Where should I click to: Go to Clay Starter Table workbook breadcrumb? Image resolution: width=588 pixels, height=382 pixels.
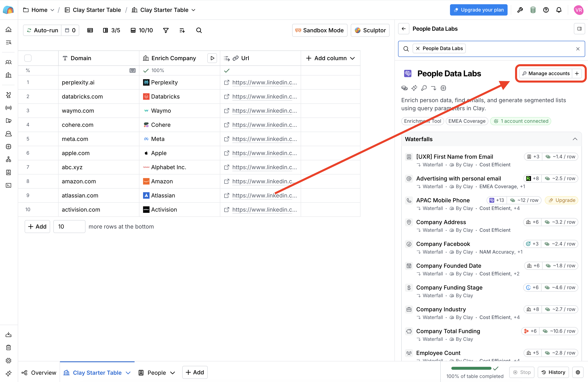click(x=93, y=10)
